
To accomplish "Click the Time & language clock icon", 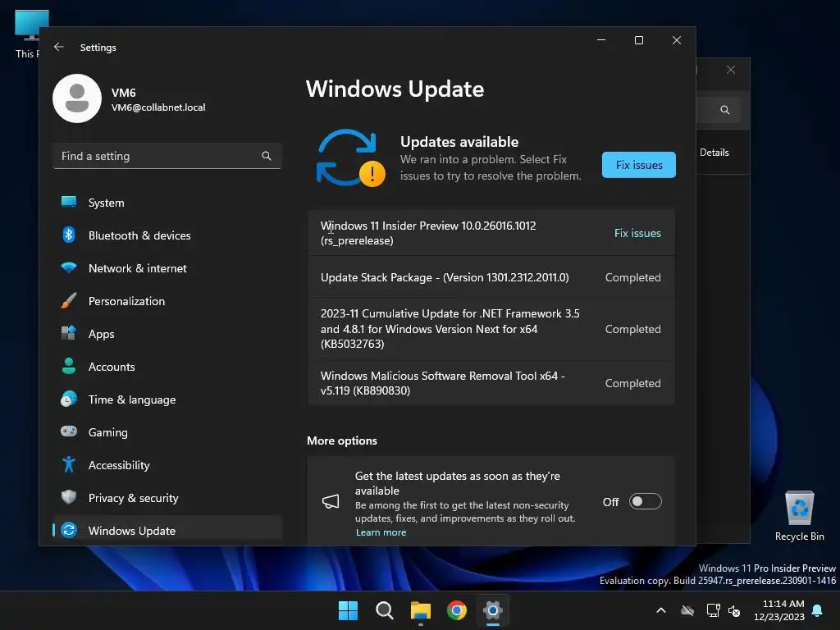I will 69,399.
